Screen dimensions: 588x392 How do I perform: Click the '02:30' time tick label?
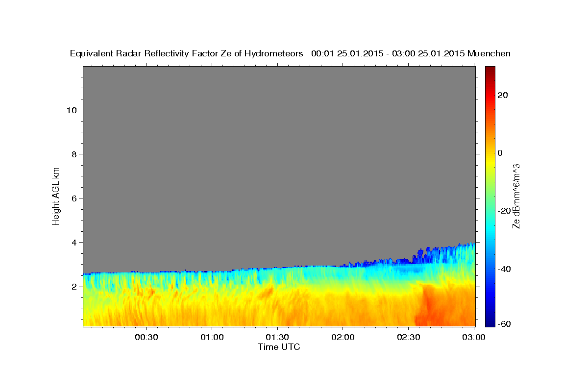tap(409, 338)
